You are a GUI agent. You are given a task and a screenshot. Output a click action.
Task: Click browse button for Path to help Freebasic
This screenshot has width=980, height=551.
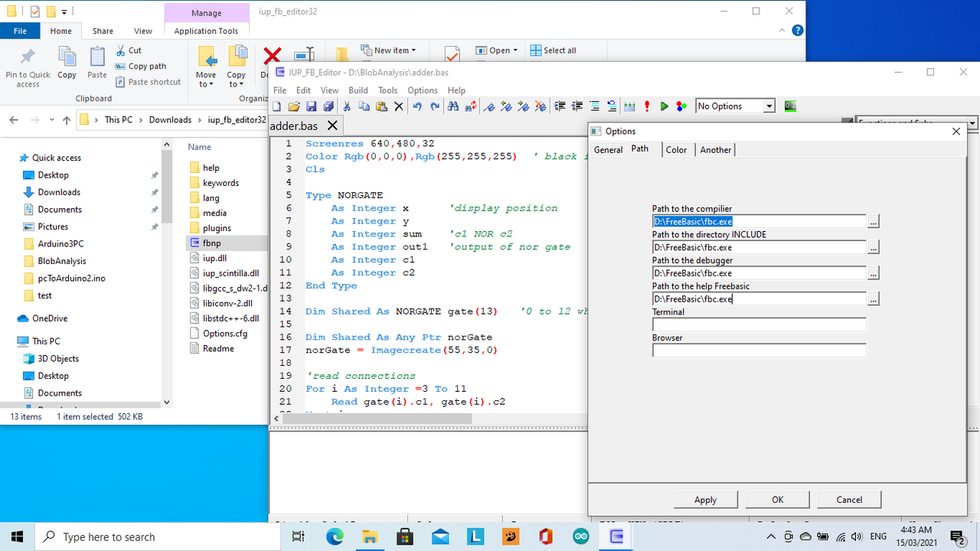[874, 298]
